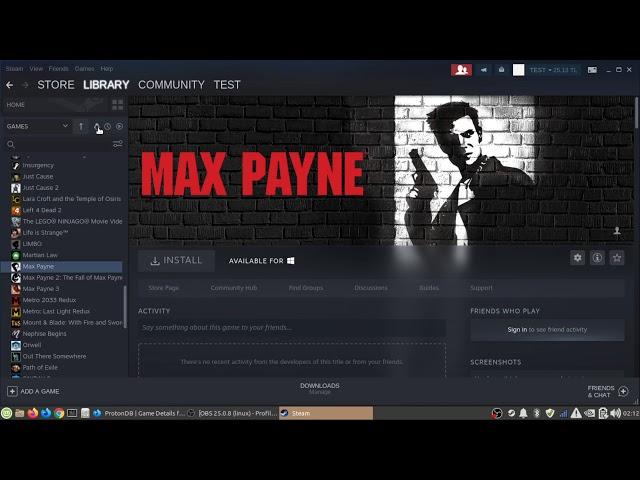Click the profile avatar square
This screenshot has width=640, height=480.
point(518,70)
